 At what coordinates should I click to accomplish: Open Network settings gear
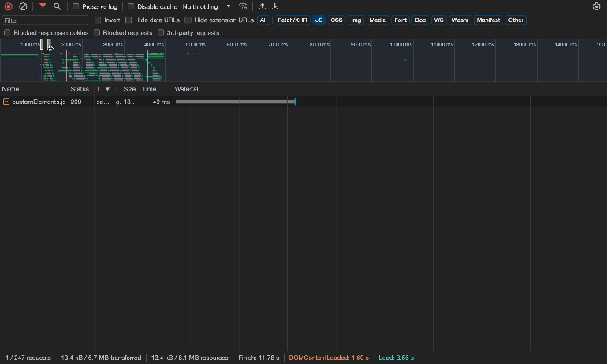click(x=596, y=6)
